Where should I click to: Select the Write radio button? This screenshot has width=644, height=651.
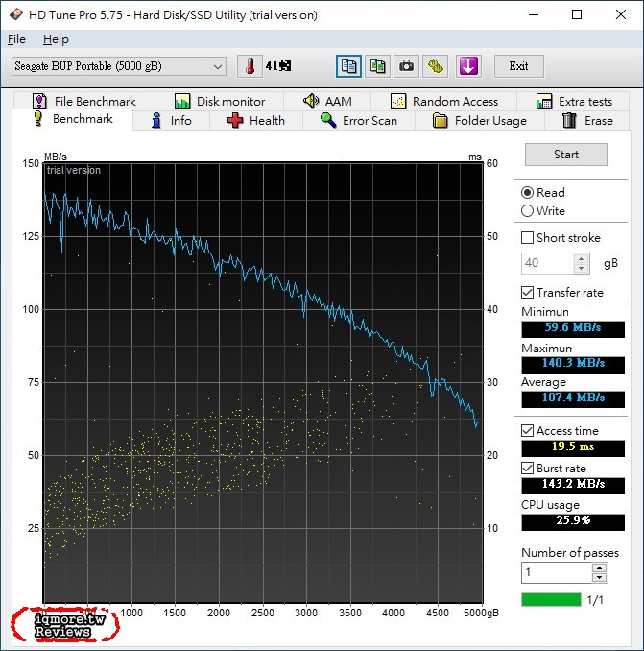(528, 211)
